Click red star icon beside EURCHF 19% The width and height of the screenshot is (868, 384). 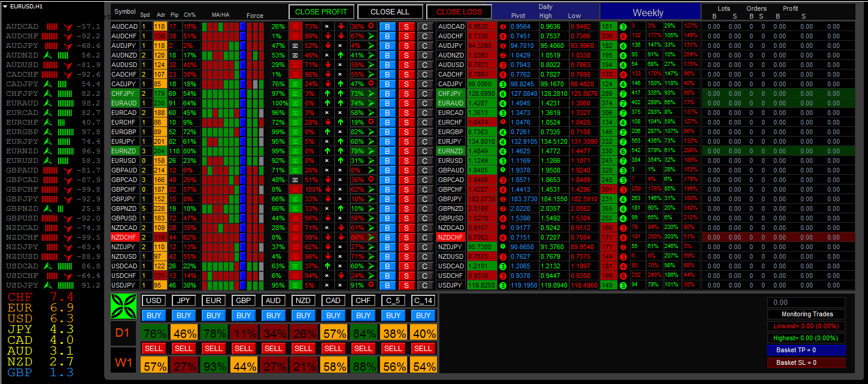coord(372,122)
